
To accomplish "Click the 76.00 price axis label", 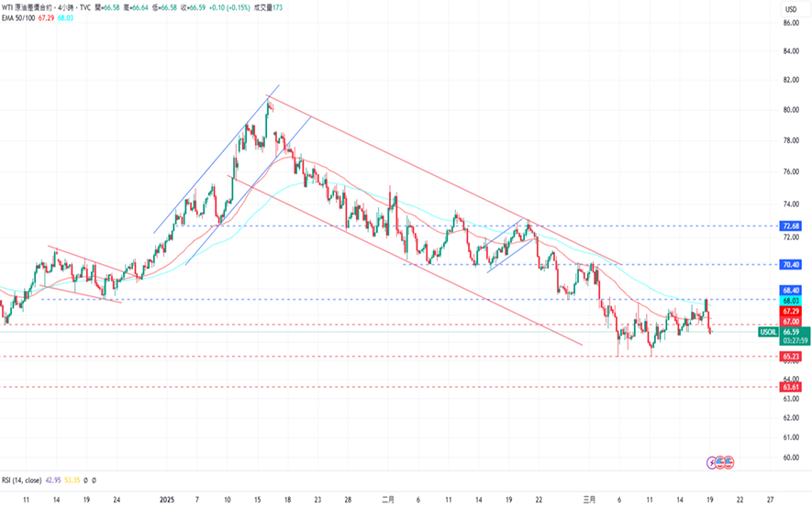I will point(791,171).
